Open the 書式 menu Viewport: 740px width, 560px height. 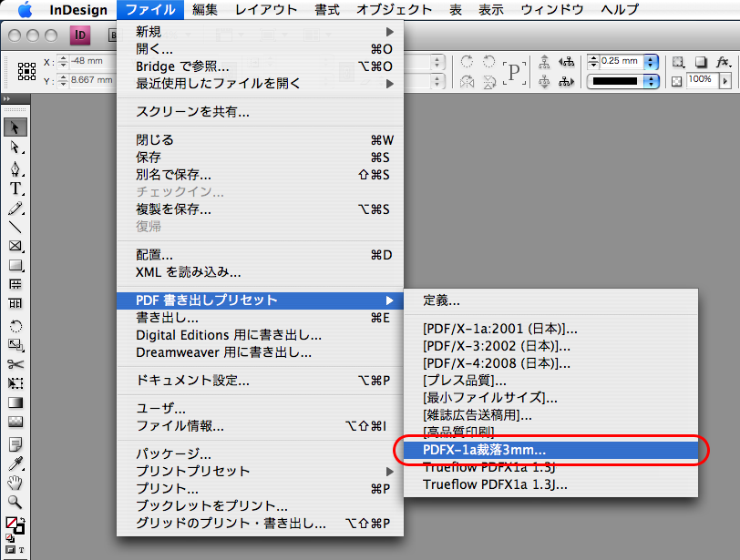327,9
